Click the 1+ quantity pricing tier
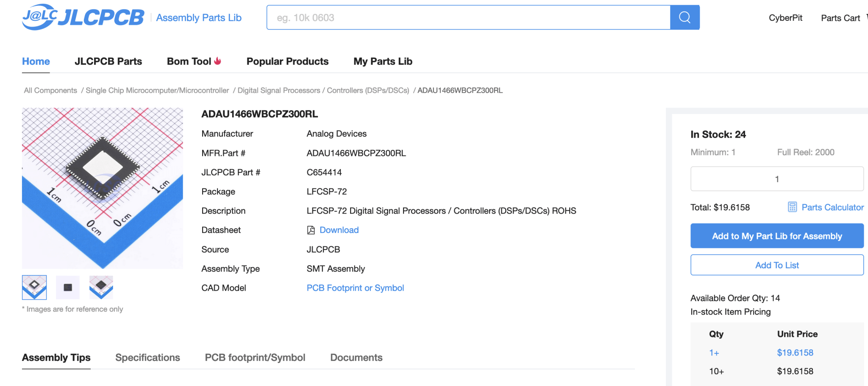 [x=714, y=353]
